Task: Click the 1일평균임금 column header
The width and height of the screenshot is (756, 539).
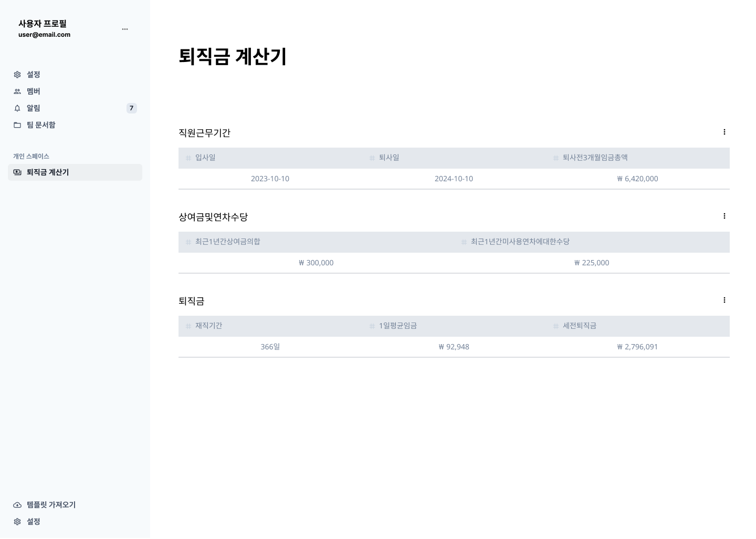Action: pyautogui.click(x=454, y=326)
